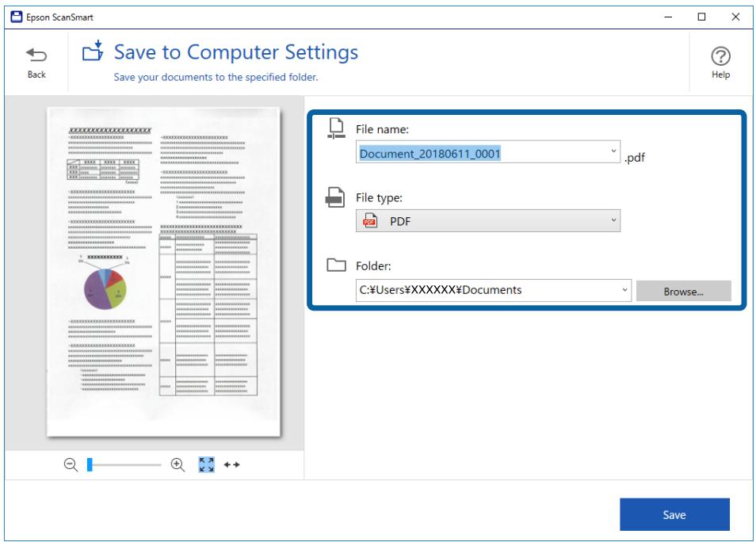Select the fit-to-page preview icon

click(x=206, y=465)
